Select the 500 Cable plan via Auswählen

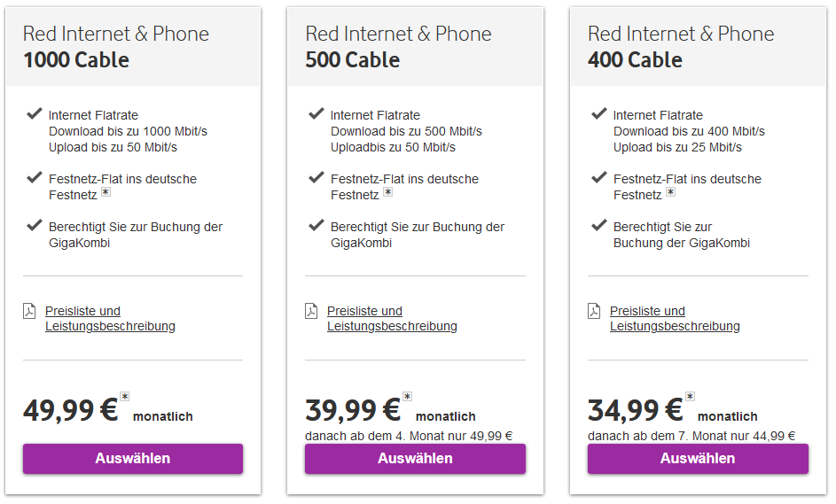pyautogui.click(x=415, y=459)
